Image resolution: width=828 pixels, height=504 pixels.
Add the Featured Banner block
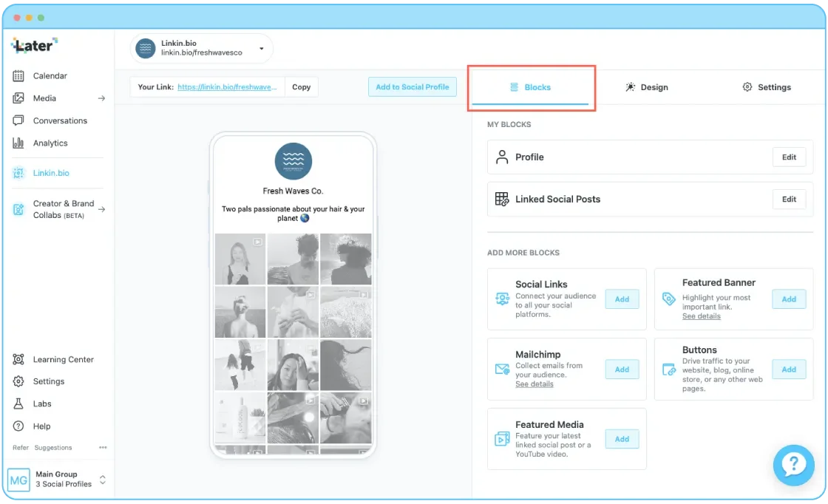point(789,299)
